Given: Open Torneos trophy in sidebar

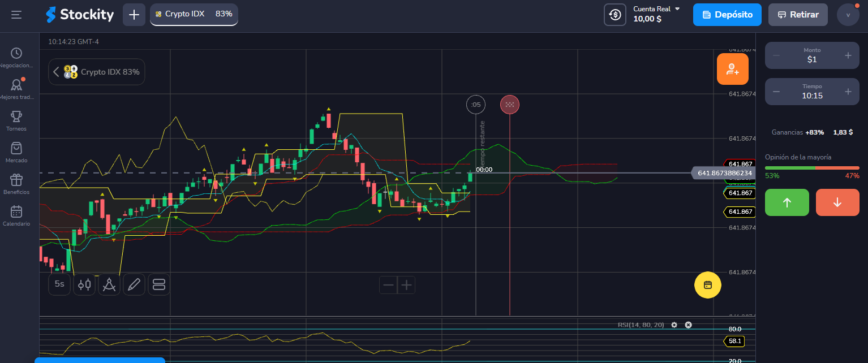Looking at the screenshot, I should [x=16, y=120].
